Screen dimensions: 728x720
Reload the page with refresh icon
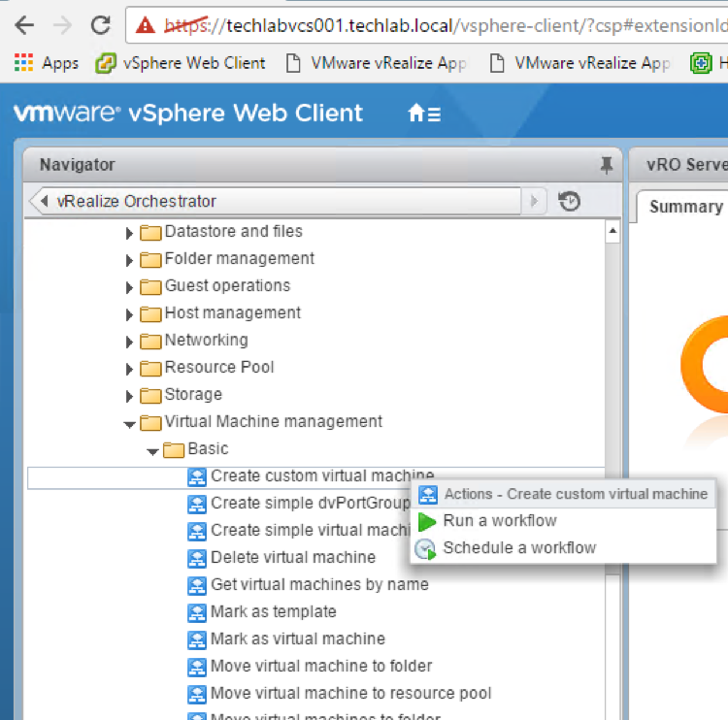(101, 25)
